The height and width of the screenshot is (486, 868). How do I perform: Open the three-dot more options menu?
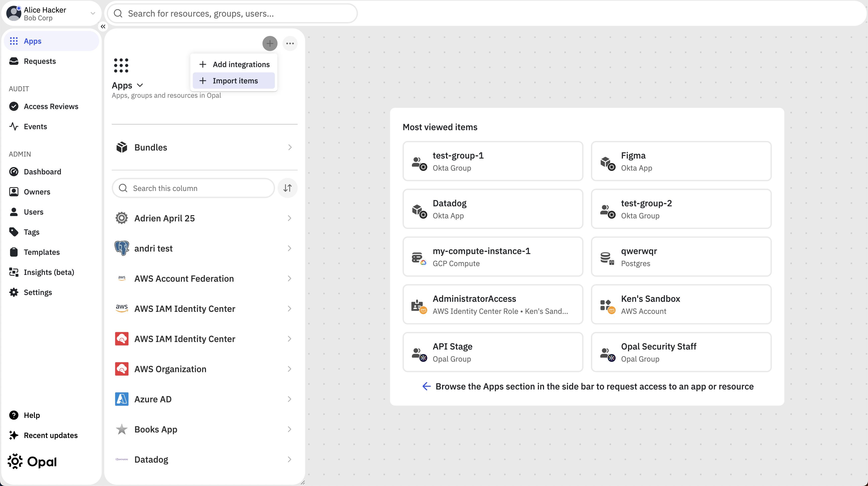(290, 43)
